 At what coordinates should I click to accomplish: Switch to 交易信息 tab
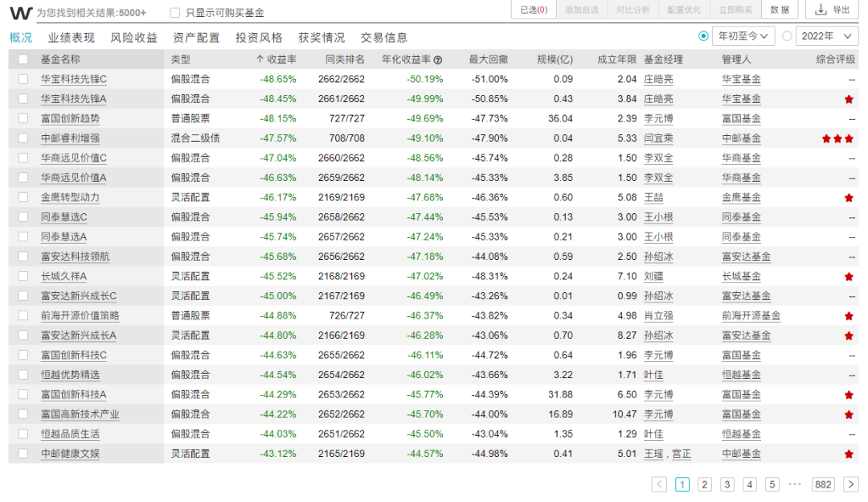click(x=384, y=38)
